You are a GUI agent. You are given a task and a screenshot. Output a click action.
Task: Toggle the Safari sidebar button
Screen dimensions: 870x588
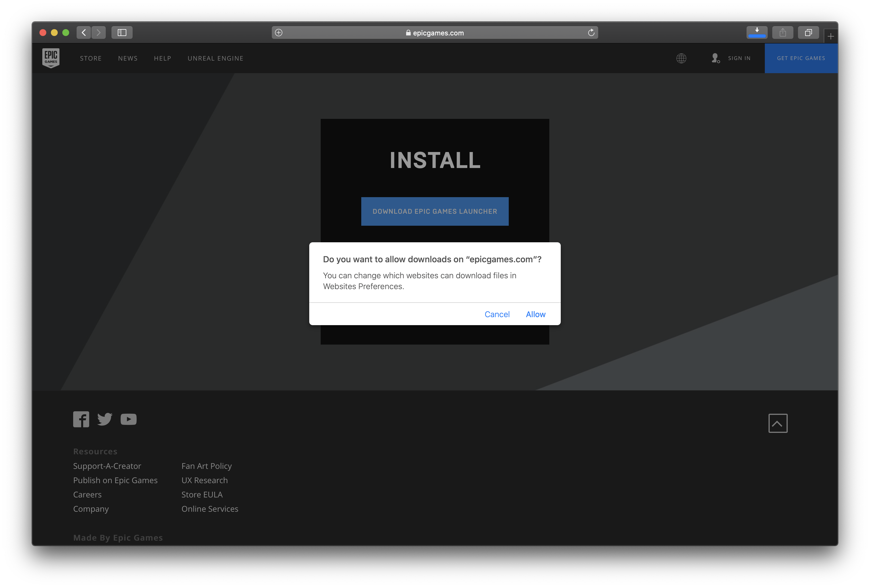coord(122,33)
